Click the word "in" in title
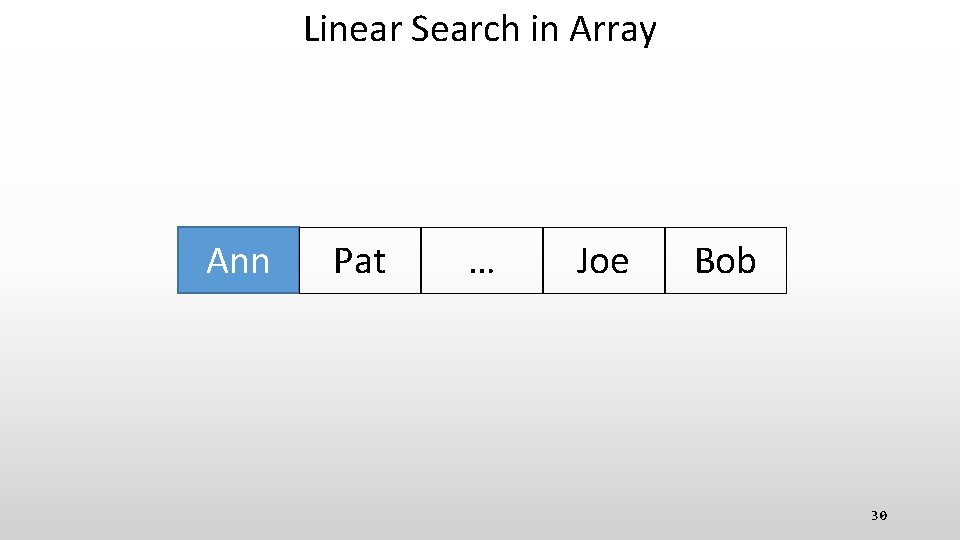Image resolution: width=960 pixels, height=540 pixels. tap(544, 29)
